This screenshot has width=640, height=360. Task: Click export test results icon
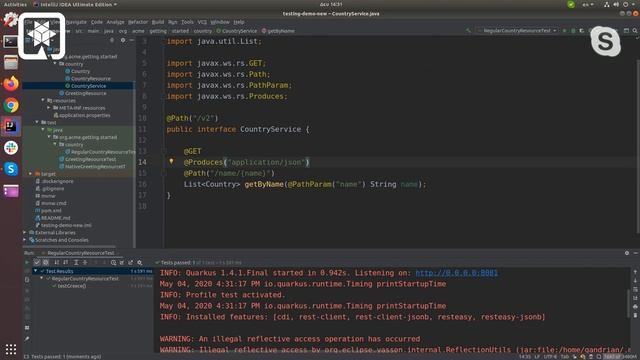[x=131, y=262]
